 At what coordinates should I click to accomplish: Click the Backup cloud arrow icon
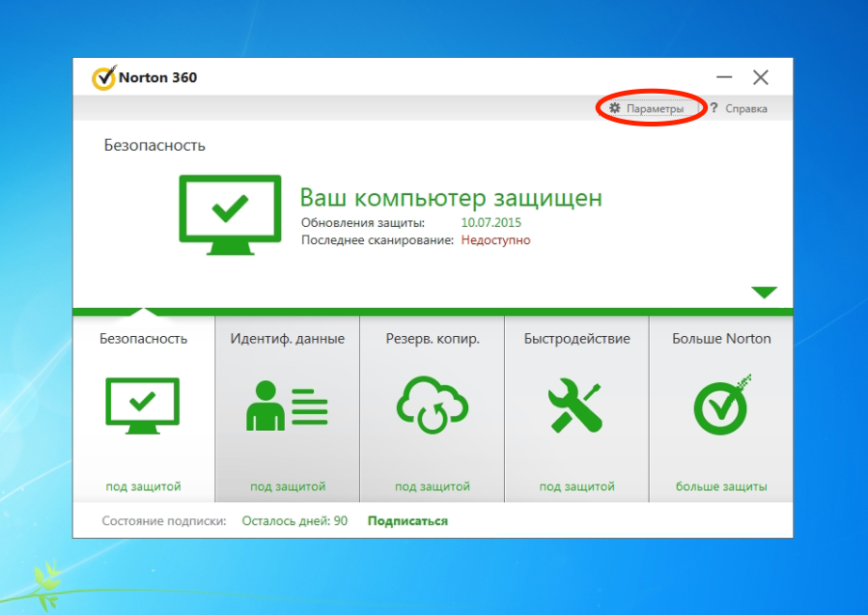tap(432, 405)
